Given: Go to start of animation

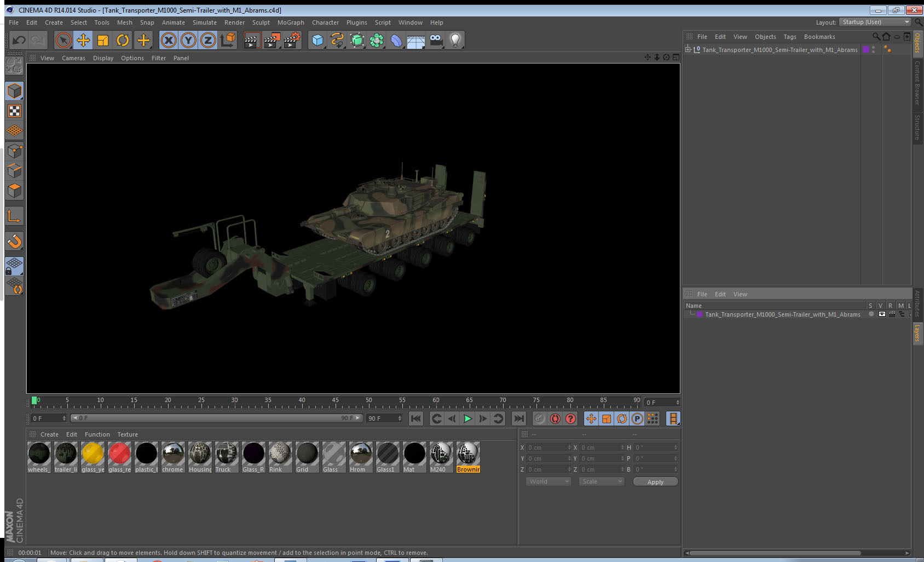Looking at the screenshot, I should [416, 418].
